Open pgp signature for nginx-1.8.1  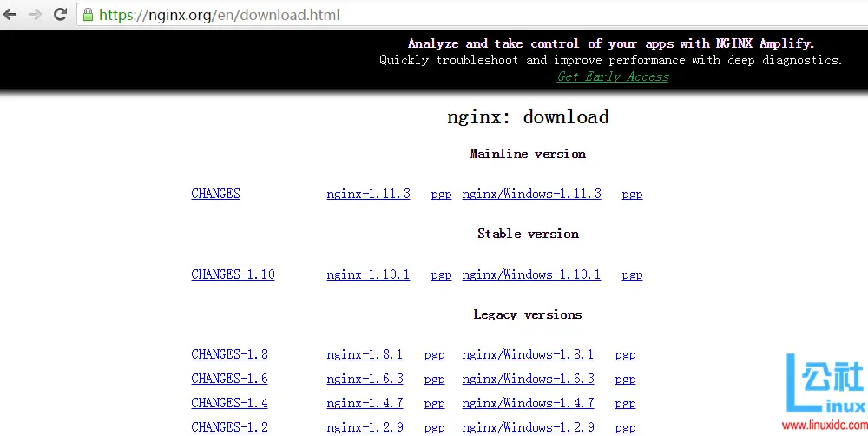434,355
